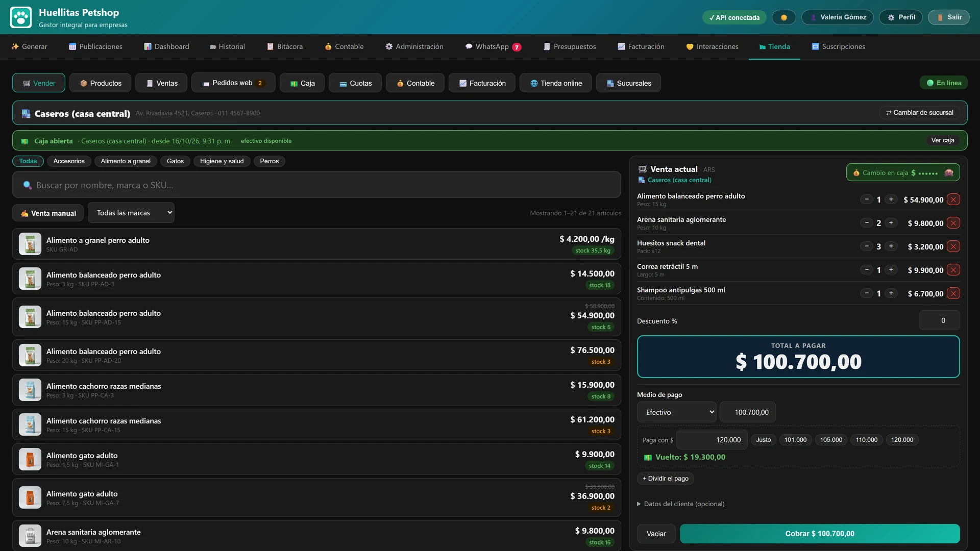The image size is (980, 551).
Task: Open Valeria Gómez user menu
Action: click(838, 17)
